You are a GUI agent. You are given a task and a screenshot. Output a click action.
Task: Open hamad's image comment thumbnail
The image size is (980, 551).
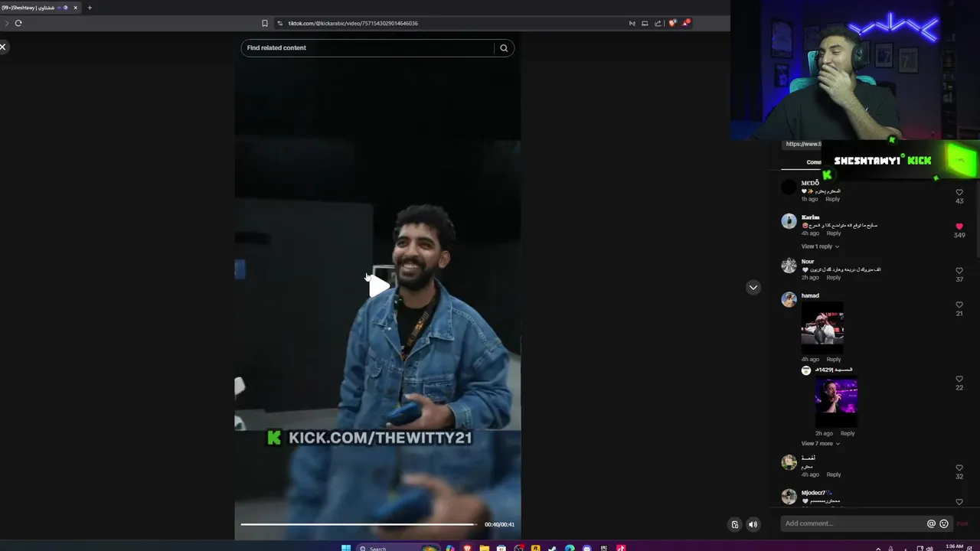point(822,327)
